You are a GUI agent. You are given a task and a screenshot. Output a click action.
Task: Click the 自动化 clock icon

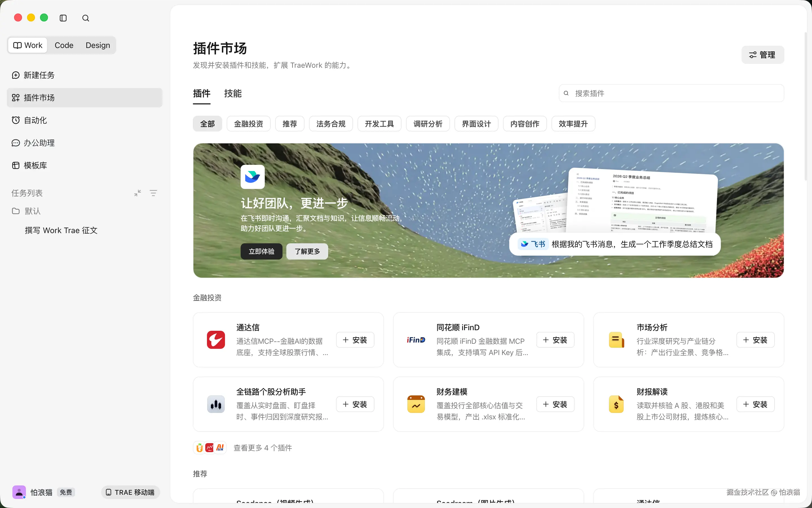pos(16,120)
